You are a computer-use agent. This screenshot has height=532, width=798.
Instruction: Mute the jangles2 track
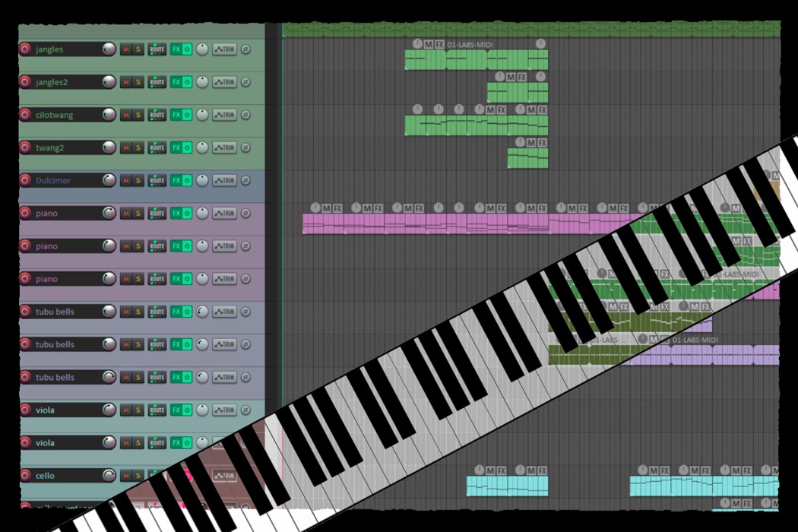click(125, 82)
